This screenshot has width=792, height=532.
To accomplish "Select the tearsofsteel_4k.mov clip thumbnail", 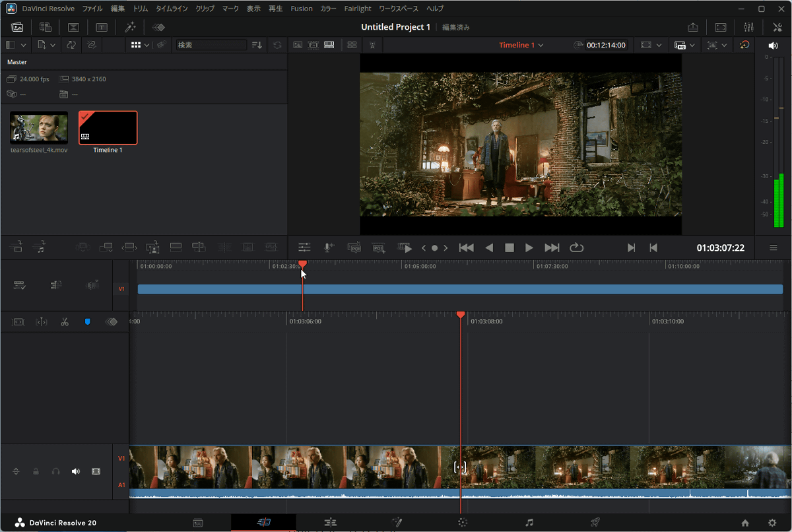I will tap(39, 127).
